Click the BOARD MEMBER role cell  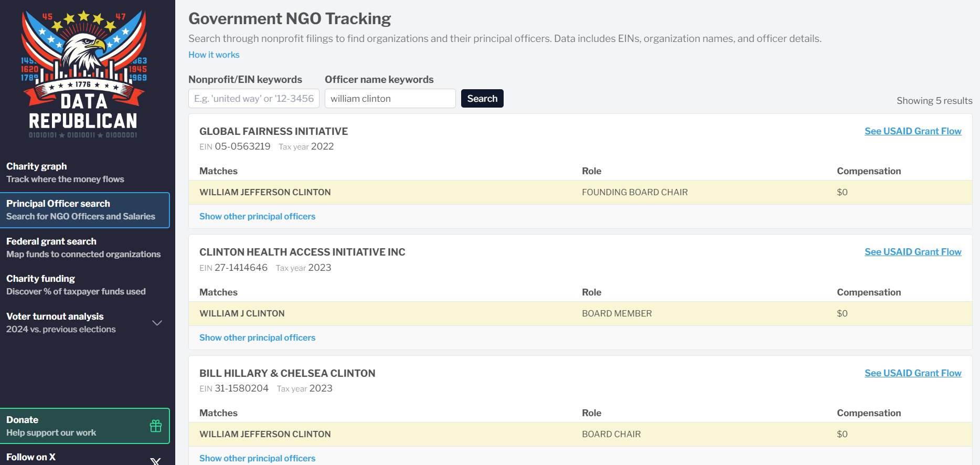617,313
